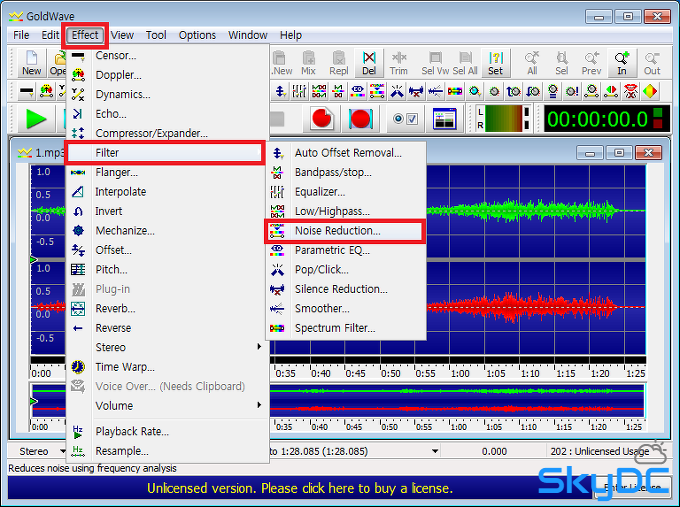The height and width of the screenshot is (507, 680).
Task: Click the zoom In toolbar icon
Action: click(x=622, y=63)
